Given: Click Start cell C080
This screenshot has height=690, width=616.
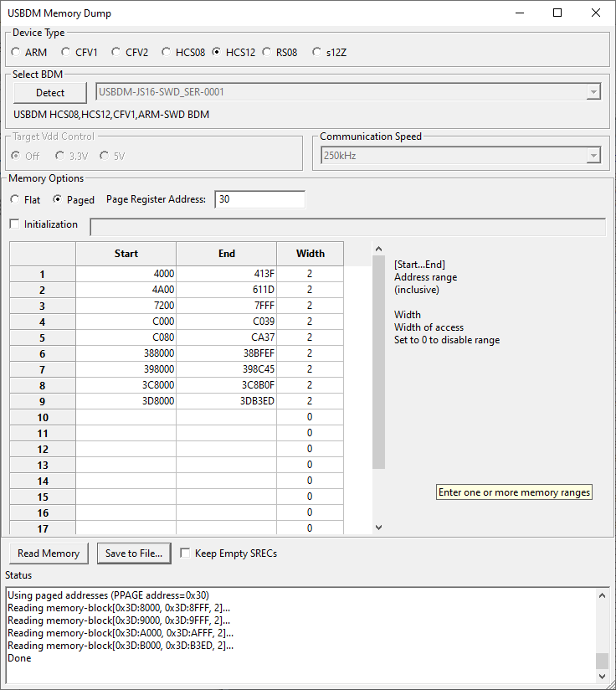Looking at the screenshot, I should point(126,337).
